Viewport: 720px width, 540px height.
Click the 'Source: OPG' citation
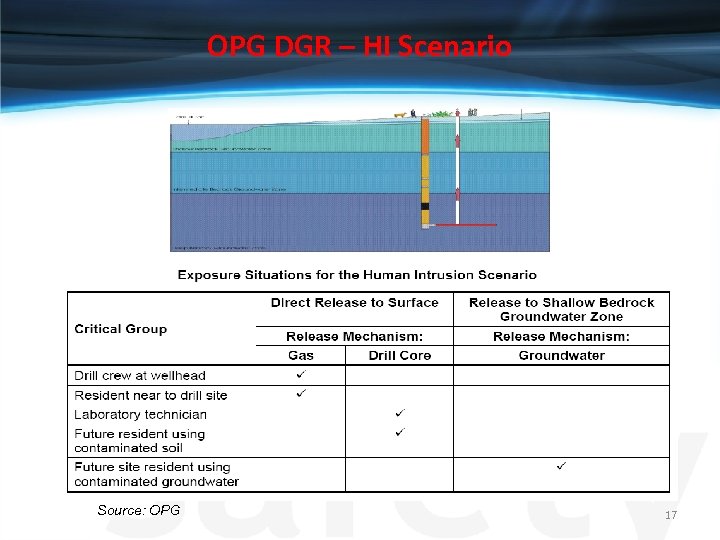(x=139, y=510)
